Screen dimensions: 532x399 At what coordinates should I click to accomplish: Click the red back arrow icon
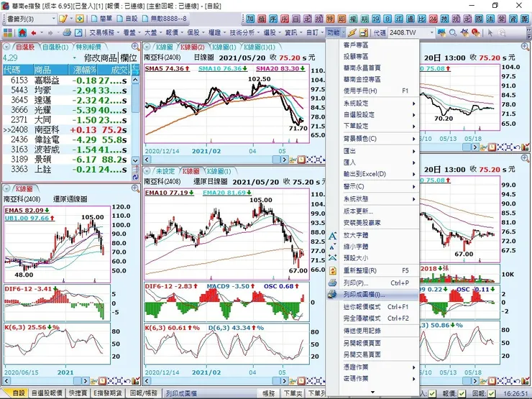click(x=34, y=33)
